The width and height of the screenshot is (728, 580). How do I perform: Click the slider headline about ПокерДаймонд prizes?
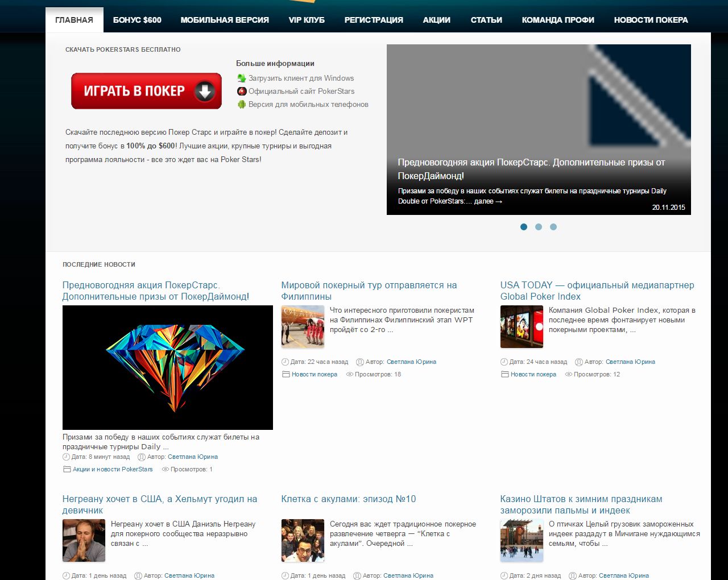pyautogui.click(x=531, y=169)
